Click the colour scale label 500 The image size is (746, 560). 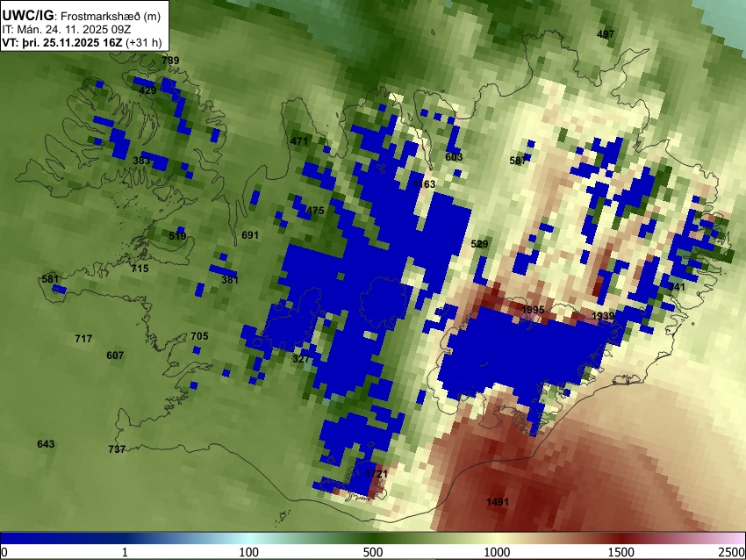pyautogui.click(x=372, y=552)
